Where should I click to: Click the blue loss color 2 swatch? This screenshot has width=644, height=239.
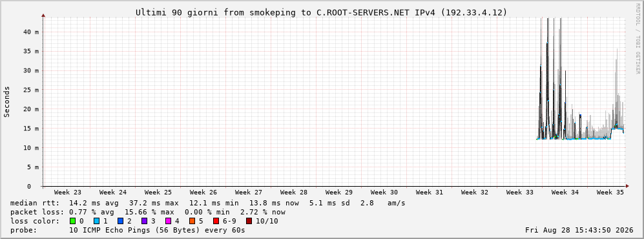[x=120, y=222]
